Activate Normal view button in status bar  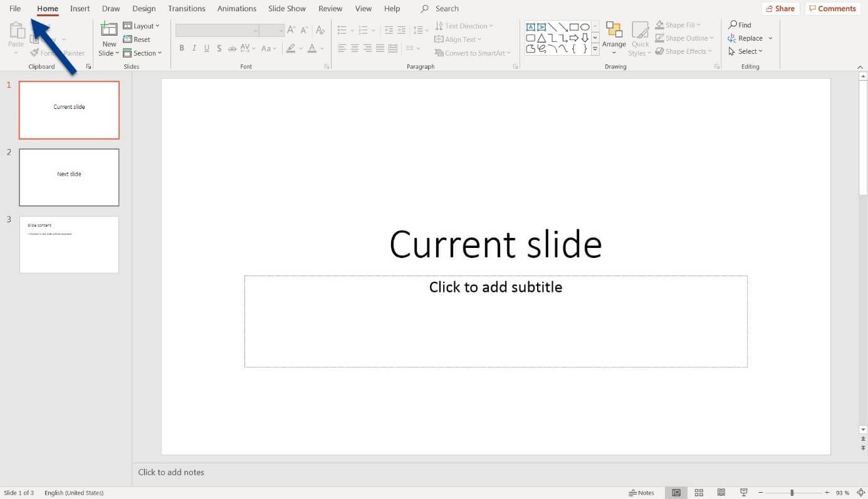point(676,493)
